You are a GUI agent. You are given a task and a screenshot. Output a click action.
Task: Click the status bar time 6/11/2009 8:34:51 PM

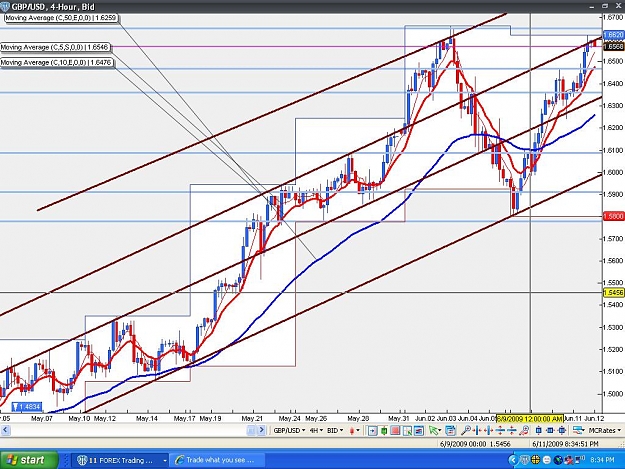click(x=565, y=443)
